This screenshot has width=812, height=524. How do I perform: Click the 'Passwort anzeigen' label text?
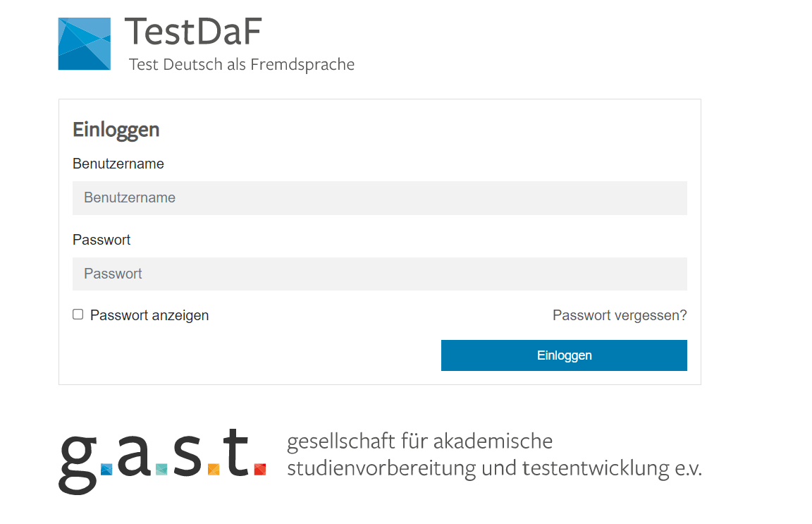(x=149, y=315)
